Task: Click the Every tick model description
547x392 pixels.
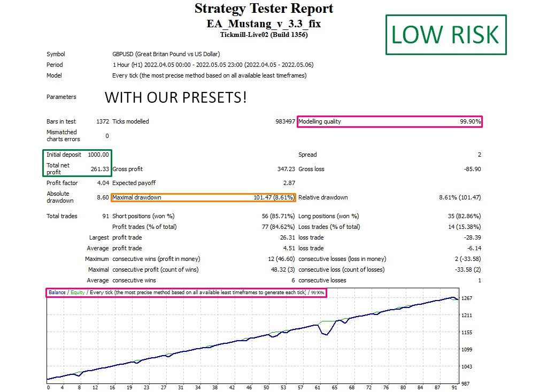Action: coord(209,75)
